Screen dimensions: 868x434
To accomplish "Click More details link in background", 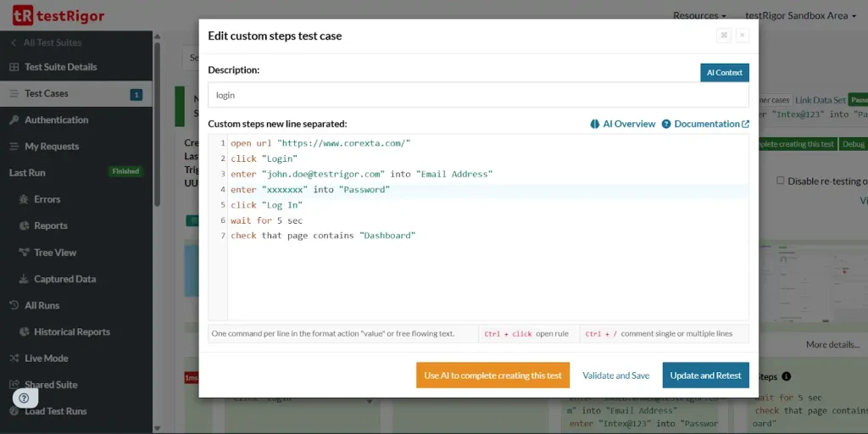I will click(832, 344).
